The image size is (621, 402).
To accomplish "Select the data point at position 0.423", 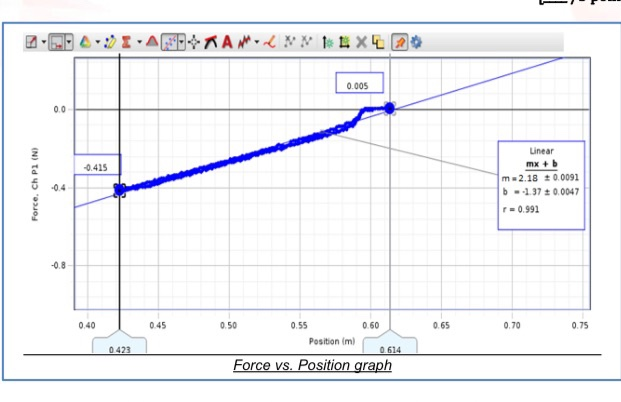I will [120, 191].
